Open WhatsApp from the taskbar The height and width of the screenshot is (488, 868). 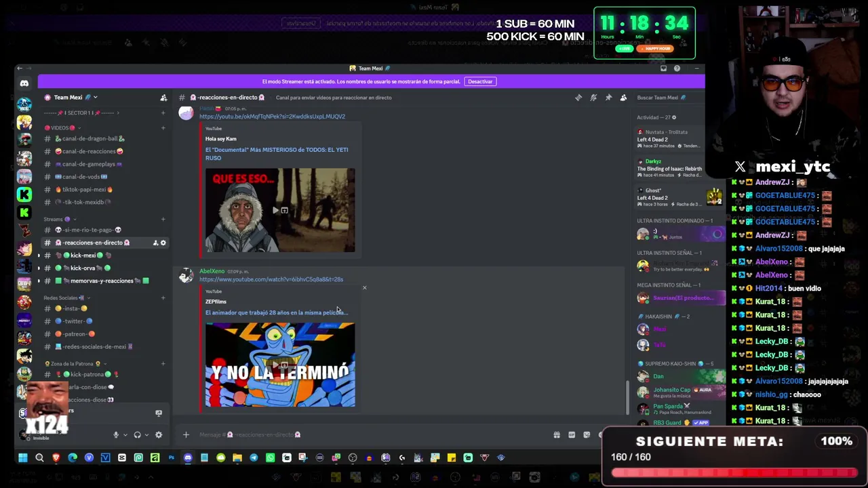[270, 457]
